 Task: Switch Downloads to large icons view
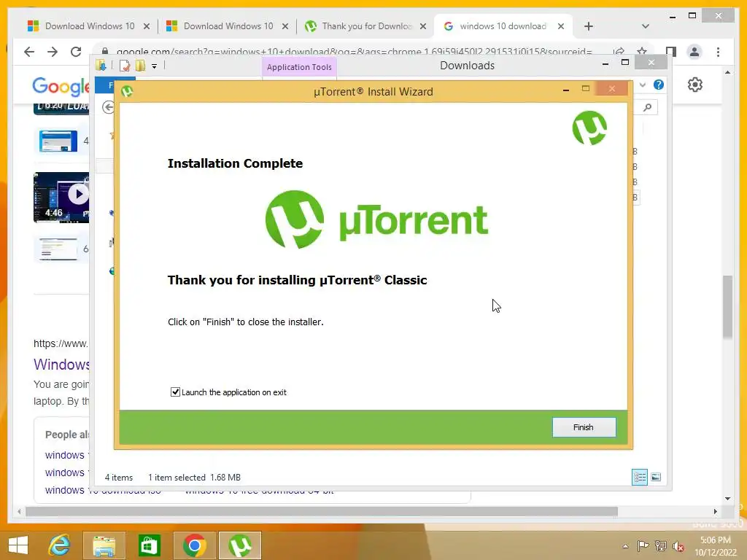656,477
